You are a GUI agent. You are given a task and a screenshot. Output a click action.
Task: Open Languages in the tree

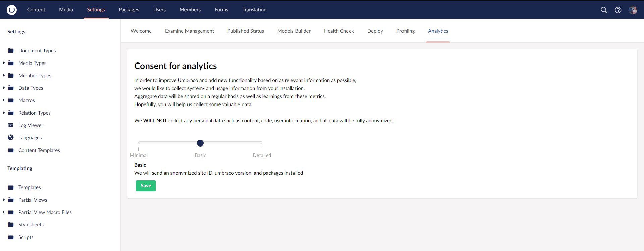tap(30, 138)
